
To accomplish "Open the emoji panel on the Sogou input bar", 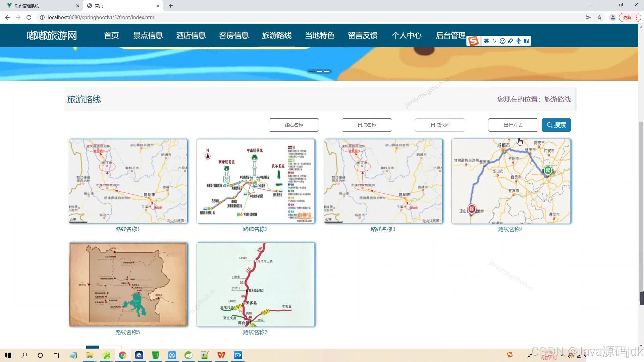I will [502, 41].
